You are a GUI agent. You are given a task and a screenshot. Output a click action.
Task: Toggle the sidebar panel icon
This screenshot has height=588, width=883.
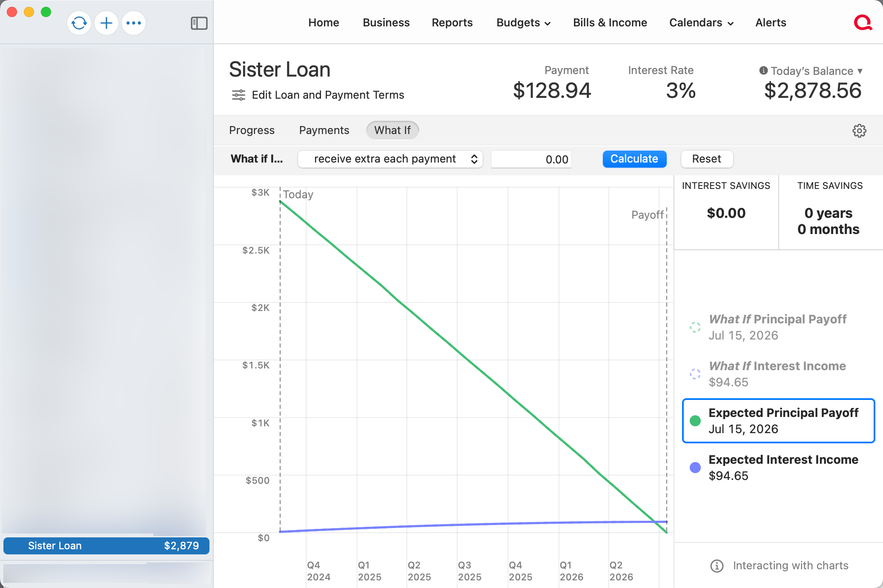199,23
